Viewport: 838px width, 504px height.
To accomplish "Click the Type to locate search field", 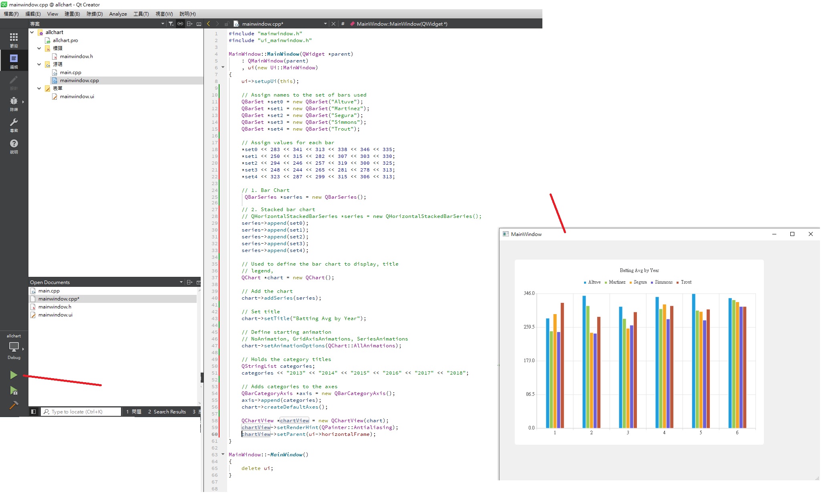I will 81,412.
